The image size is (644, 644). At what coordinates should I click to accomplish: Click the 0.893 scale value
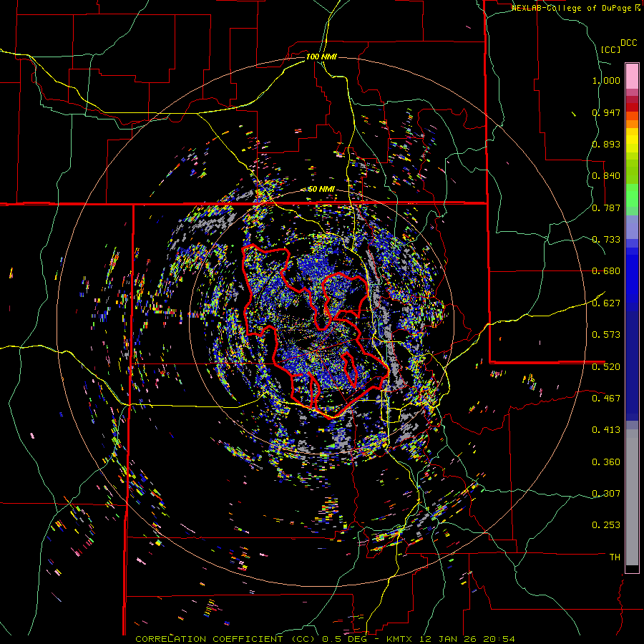coord(606,144)
